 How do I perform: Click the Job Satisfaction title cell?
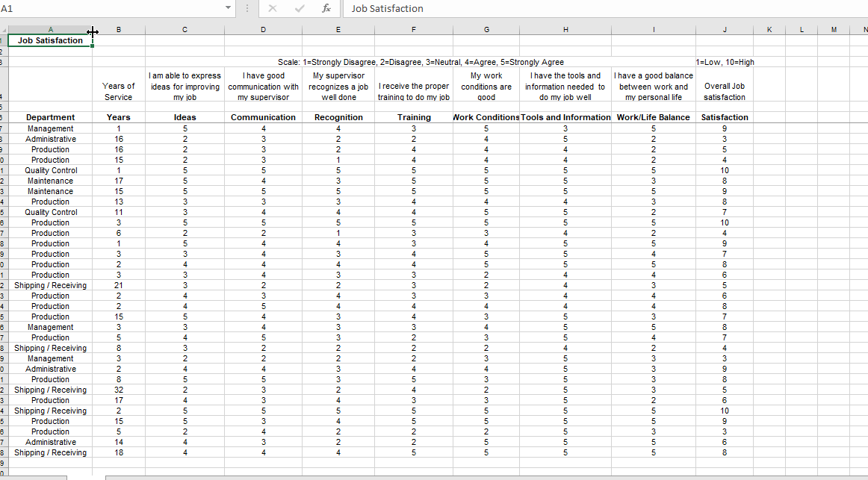50,40
